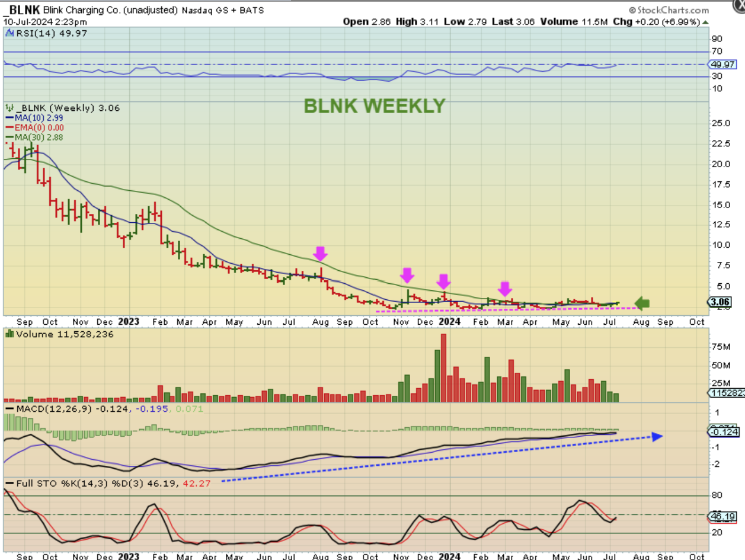Click the Nasdaq GS + BATS exchange text
Image resolution: width=745 pixels, height=560 pixels.
pos(223,11)
